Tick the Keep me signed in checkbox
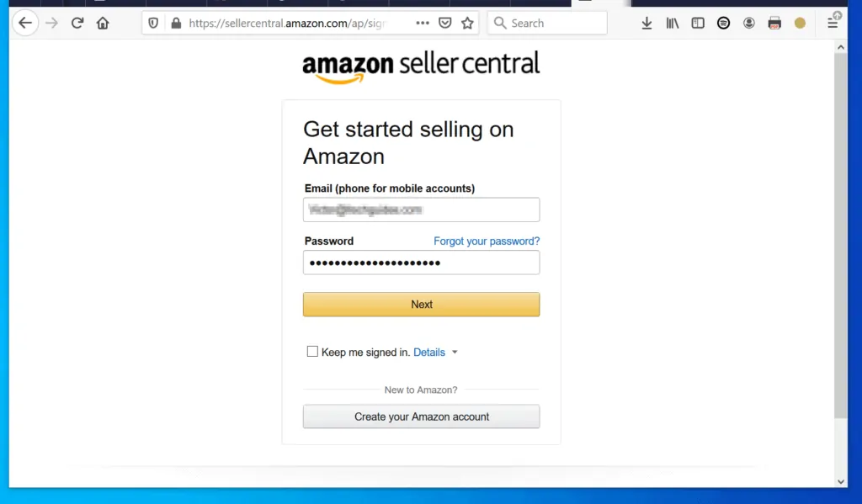This screenshot has width=862, height=504. (312, 351)
